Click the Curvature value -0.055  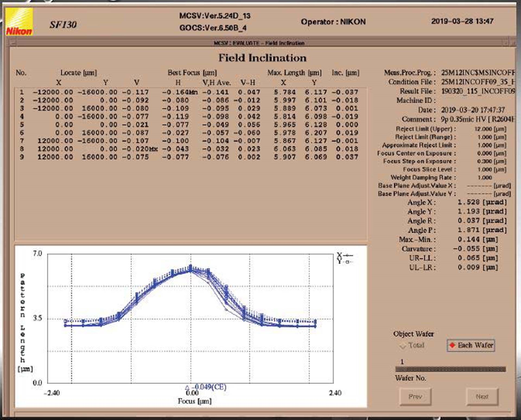click(x=466, y=249)
